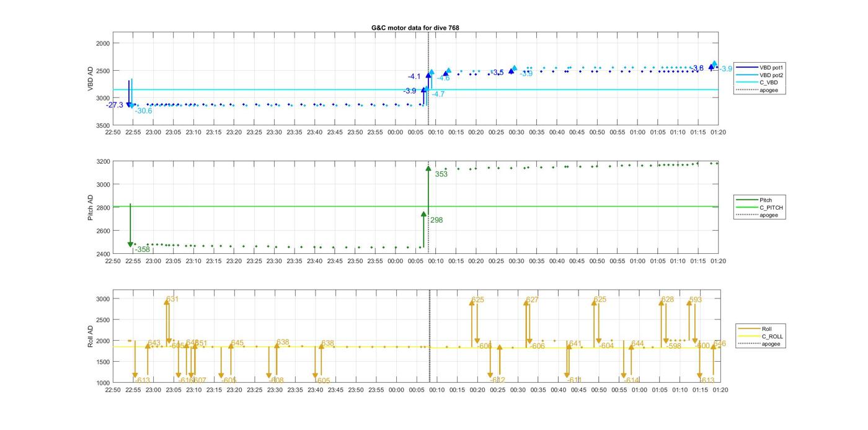Image resolution: width=868 pixels, height=430 pixels.
Task: Click the "3500" tick on VBD axis
Action: [x=103, y=126]
